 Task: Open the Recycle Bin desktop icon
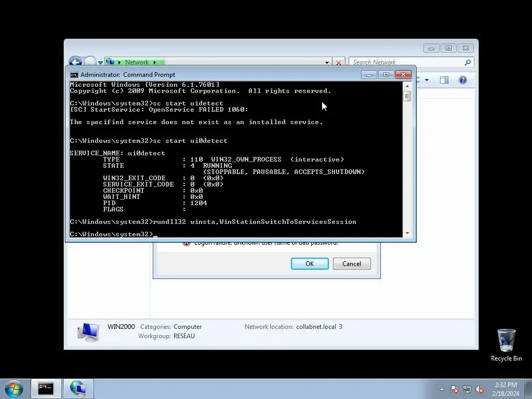(506, 345)
